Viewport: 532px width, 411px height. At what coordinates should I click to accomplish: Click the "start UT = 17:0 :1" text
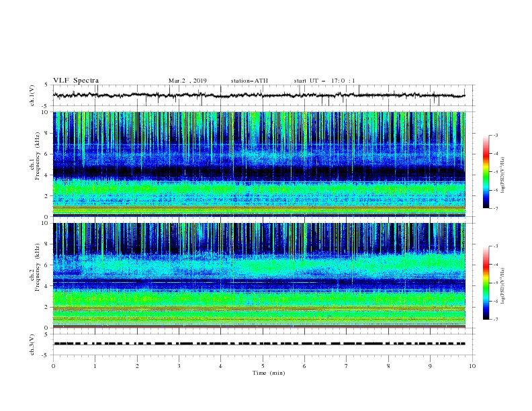(324, 81)
